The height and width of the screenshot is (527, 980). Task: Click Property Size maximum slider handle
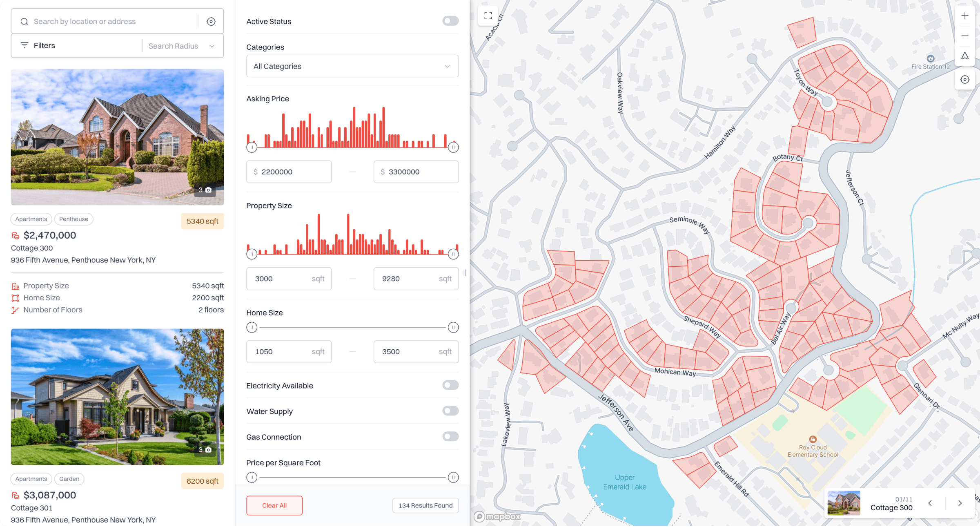click(453, 254)
